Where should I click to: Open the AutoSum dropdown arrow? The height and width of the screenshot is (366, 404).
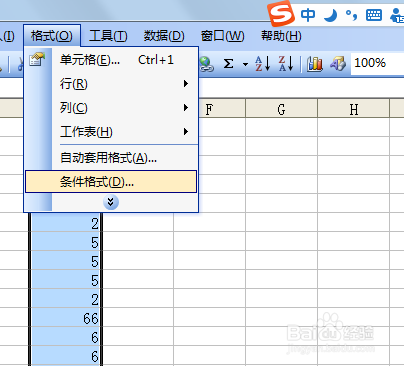pos(245,64)
